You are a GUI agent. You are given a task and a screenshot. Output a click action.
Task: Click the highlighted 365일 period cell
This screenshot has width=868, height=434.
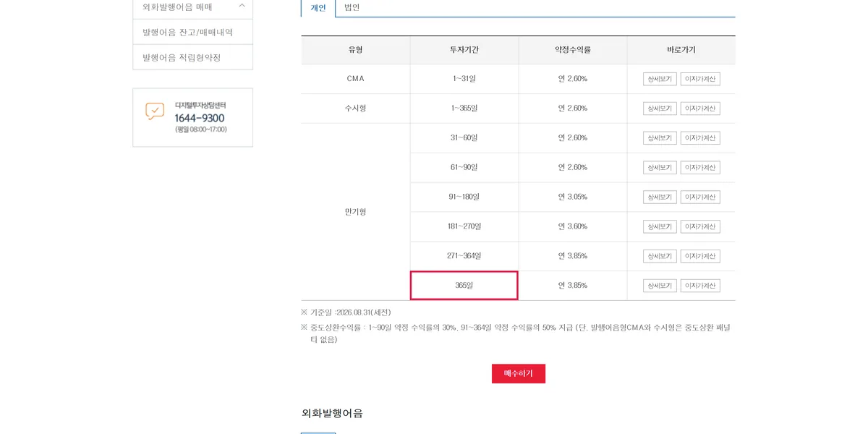point(464,286)
